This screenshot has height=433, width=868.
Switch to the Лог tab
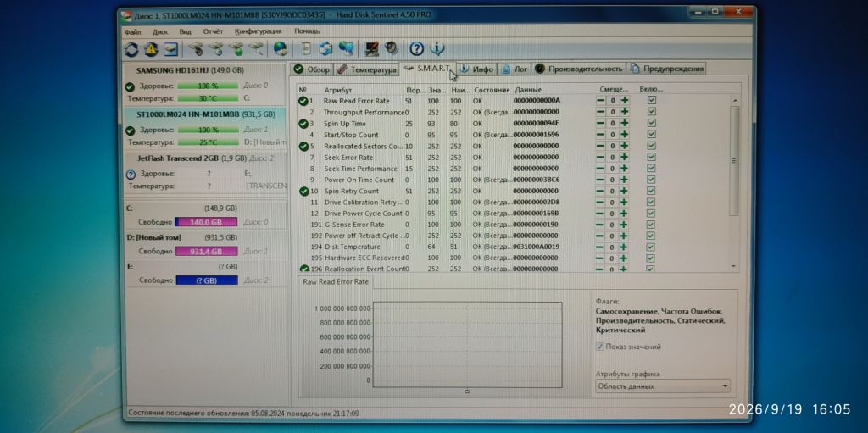pos(515,69)
